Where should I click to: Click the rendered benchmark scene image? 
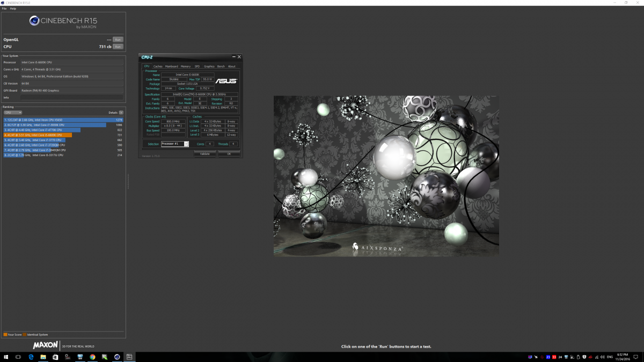click(386, 175)
